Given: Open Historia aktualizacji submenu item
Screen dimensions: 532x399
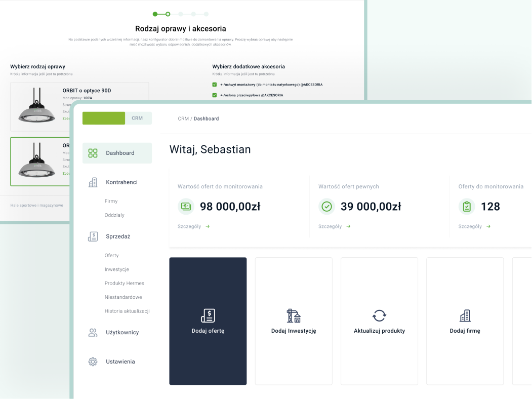Looking at the screenshot, I should 127,311.
